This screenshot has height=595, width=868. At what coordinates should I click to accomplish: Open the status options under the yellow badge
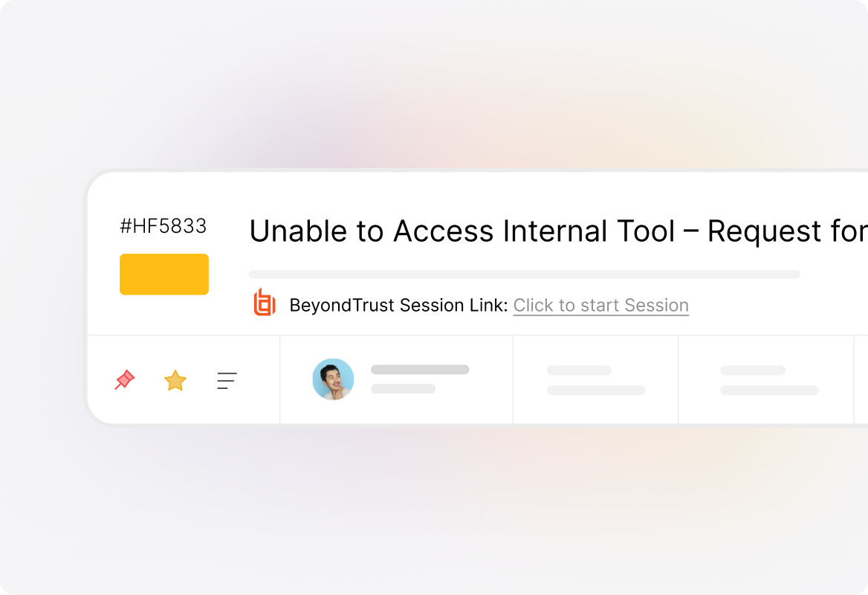tap(164, 274)
